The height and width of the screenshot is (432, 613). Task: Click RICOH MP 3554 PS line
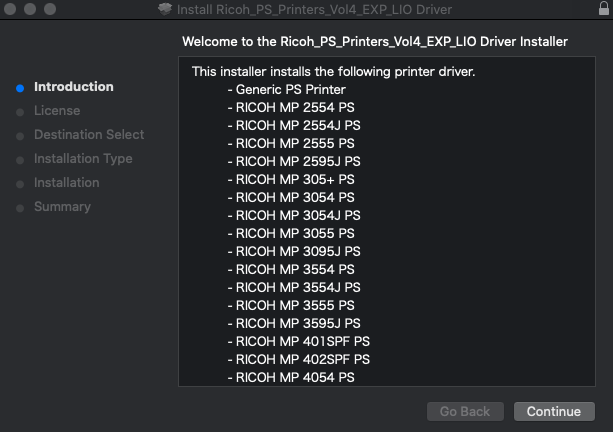[x=291, y=269]
